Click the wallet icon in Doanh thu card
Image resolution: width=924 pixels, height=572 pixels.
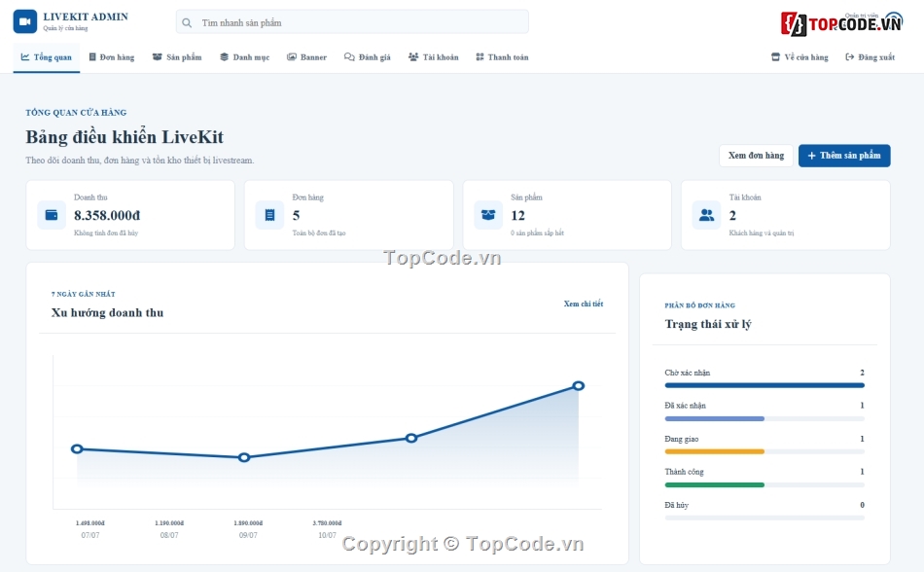tap(52, 215)
